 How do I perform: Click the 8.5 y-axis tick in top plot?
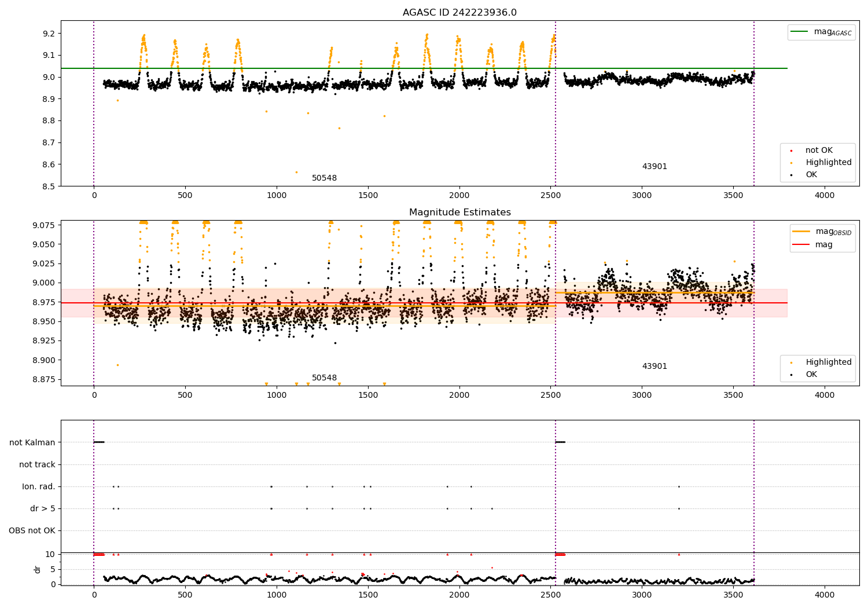pyautogui.click(x=49, y=186)
